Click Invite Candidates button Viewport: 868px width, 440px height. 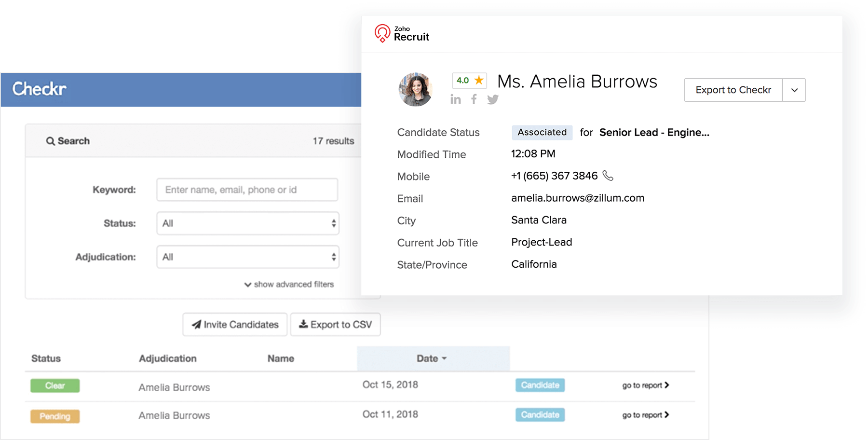(235, 325)
